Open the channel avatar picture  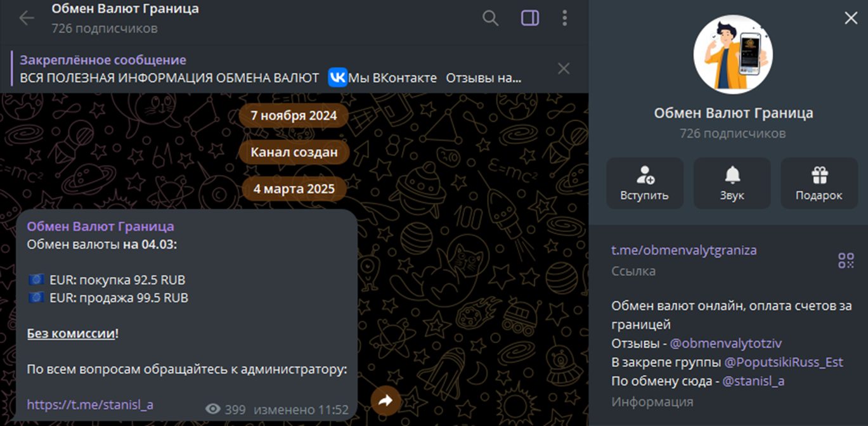click(733, 55)
